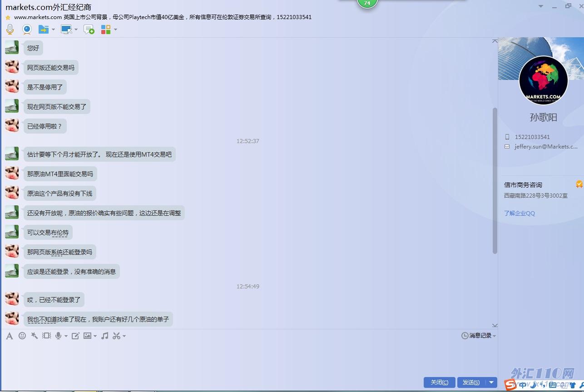Open the send file options arrow
The width and height of the screenshot is (584, 392).
(53, 30)
